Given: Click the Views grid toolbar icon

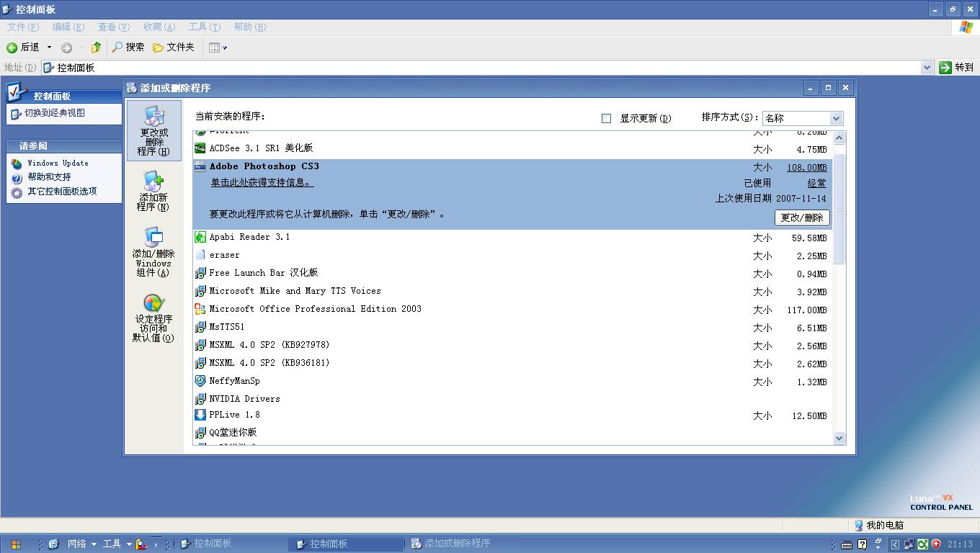Looking at the screenshot, I should (214, 48).
